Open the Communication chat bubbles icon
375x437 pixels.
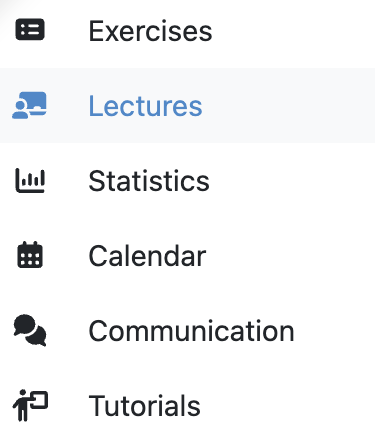[x=30, y=330]
